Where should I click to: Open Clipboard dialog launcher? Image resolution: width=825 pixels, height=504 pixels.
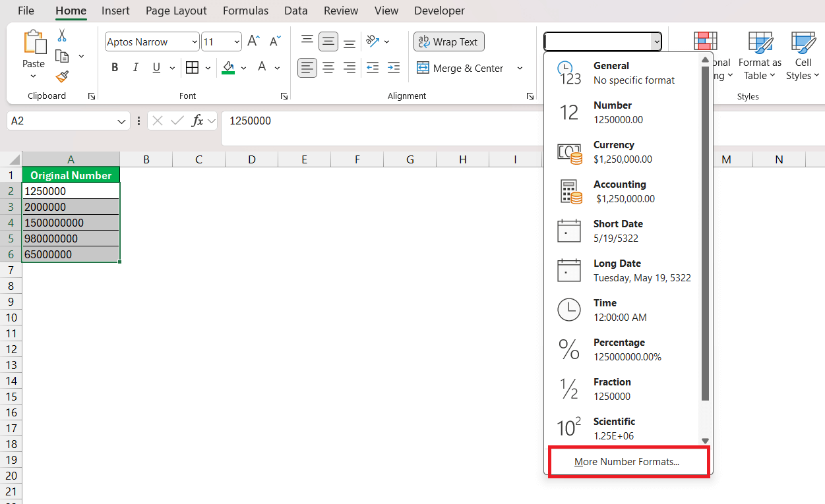(x=91, y=96)
